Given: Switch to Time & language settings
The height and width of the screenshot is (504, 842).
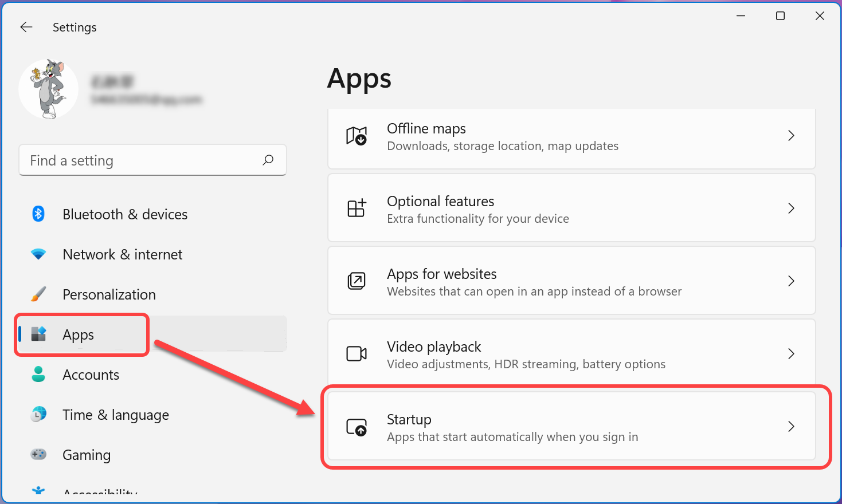Looking at the screenshot, I should click(x=115, y=415).
